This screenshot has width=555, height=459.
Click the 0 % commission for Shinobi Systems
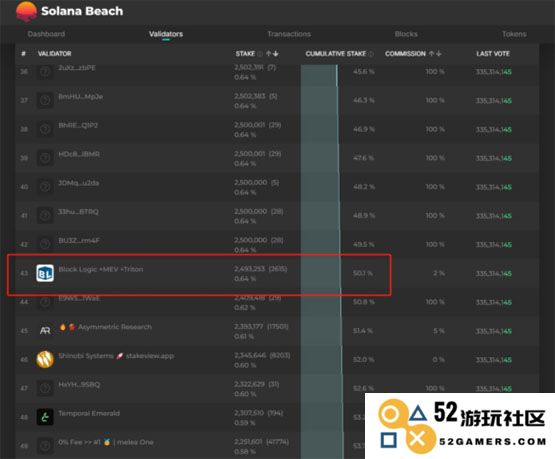pos(439,360)
